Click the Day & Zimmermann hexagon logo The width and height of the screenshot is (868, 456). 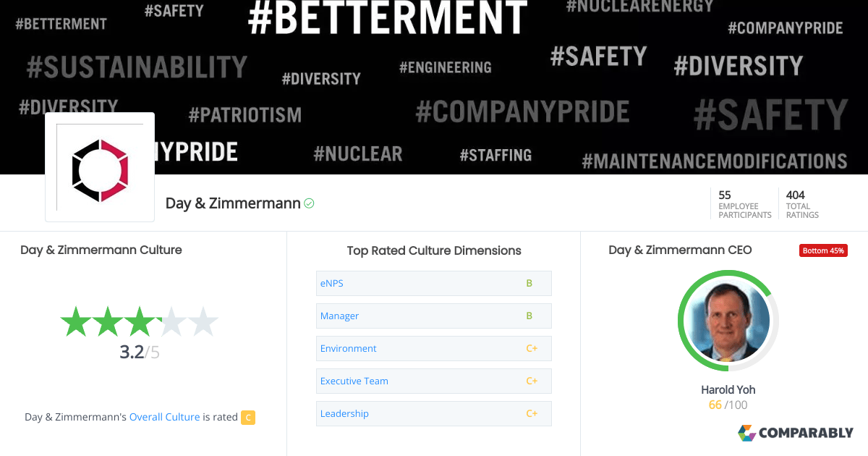coord(99,167)
